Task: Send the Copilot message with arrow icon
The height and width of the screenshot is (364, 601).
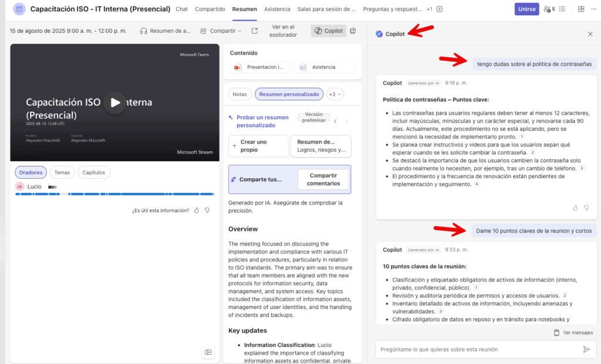Action: tap(586, 349)
